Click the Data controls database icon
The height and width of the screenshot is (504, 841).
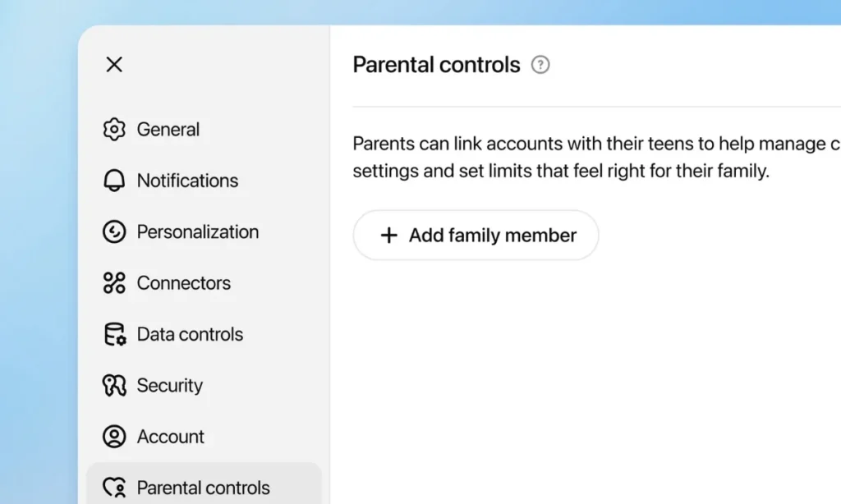[x=114, y=334]
